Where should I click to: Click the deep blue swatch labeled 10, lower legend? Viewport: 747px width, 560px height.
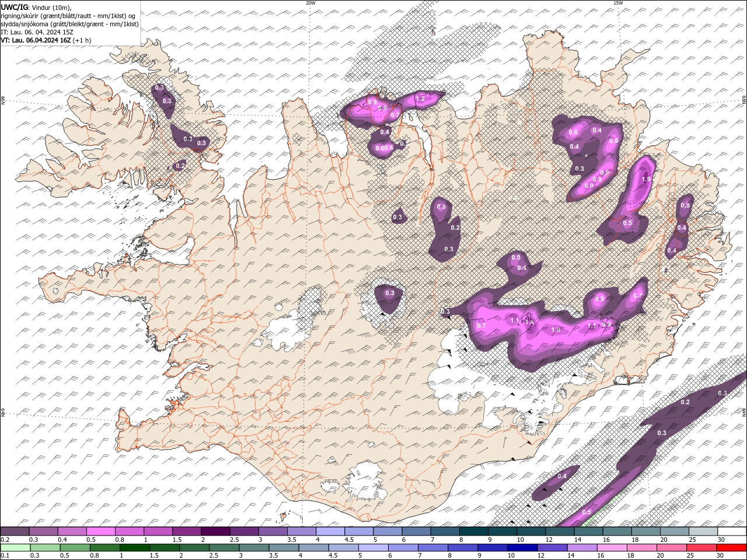pos(522,548)
